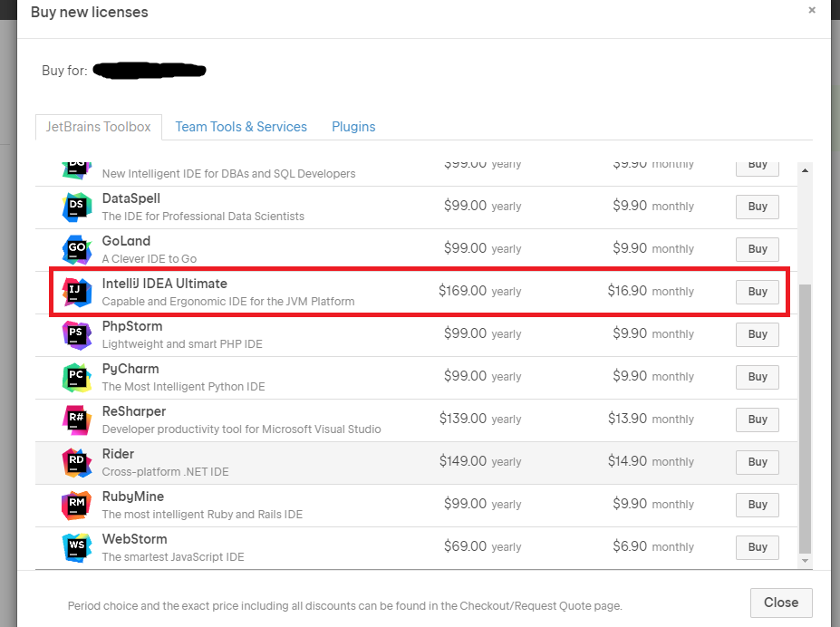
Task: Buy a Rider license
Action: pos(757,462)
